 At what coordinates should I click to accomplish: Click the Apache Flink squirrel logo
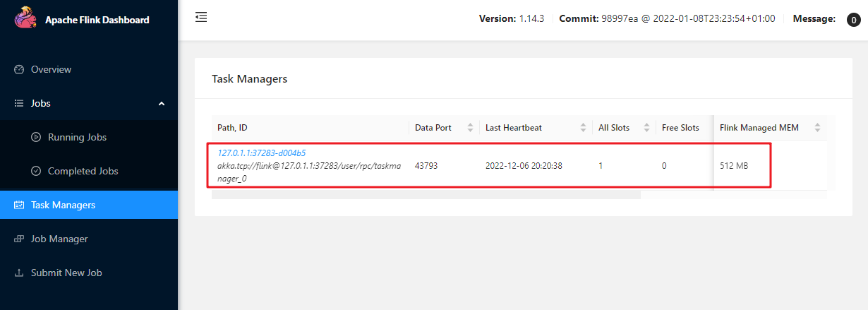25,19
